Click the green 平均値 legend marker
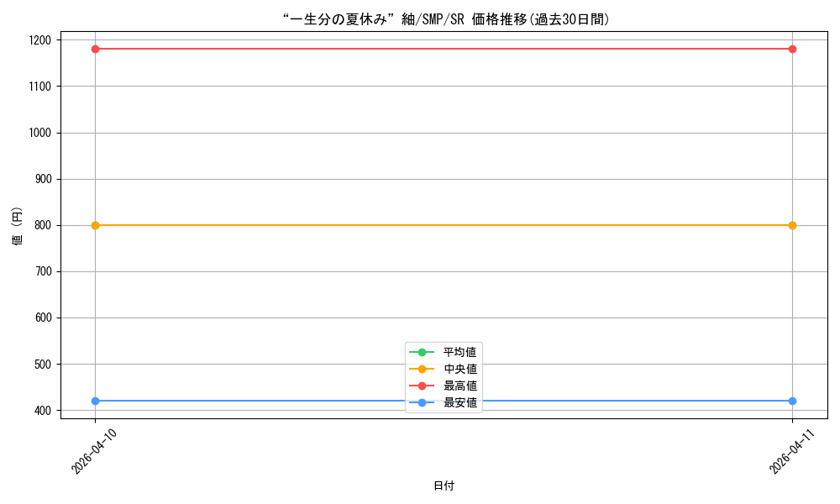The height and width of the screenshot is (504, 840). point(422,352)
